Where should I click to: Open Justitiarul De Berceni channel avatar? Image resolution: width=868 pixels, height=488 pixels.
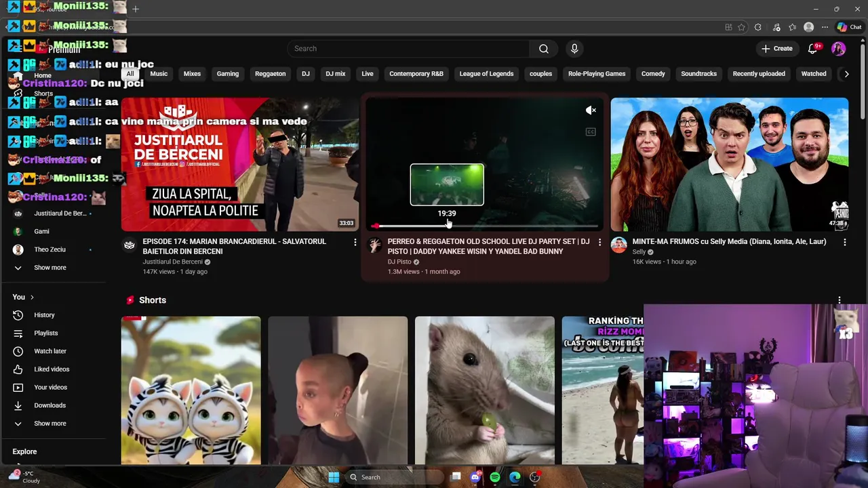pyautogui.click(x=130, y=245)
